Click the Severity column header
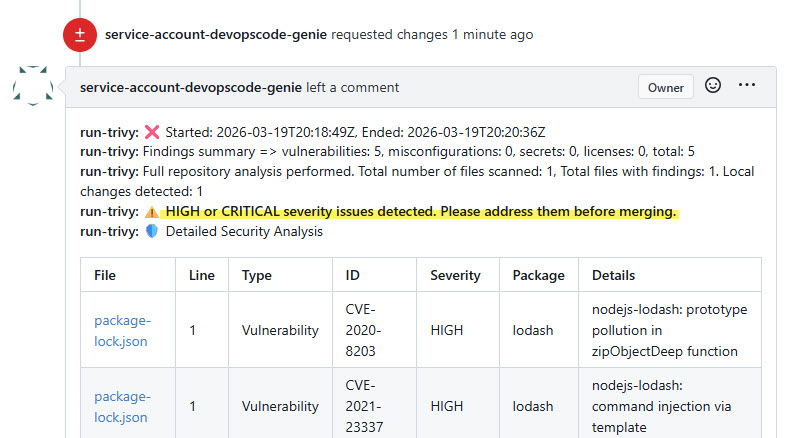Viewport: 788px width, 438px height. 455,275
